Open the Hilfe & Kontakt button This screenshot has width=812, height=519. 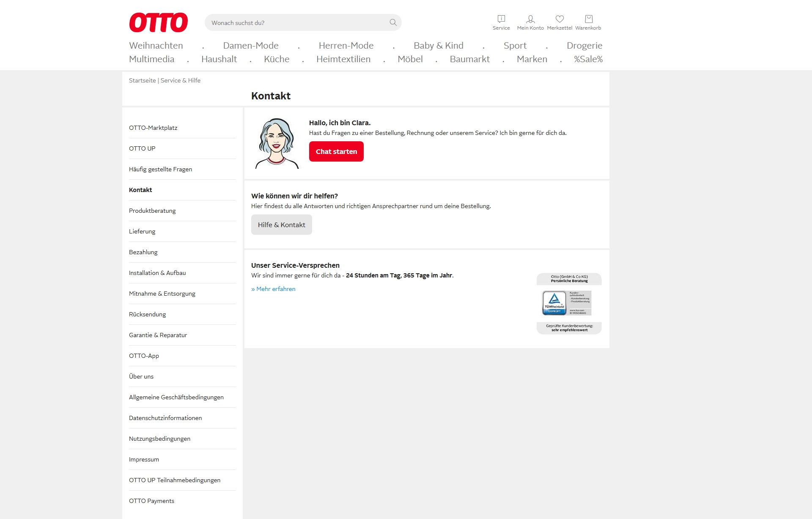(x=282, y=225)
